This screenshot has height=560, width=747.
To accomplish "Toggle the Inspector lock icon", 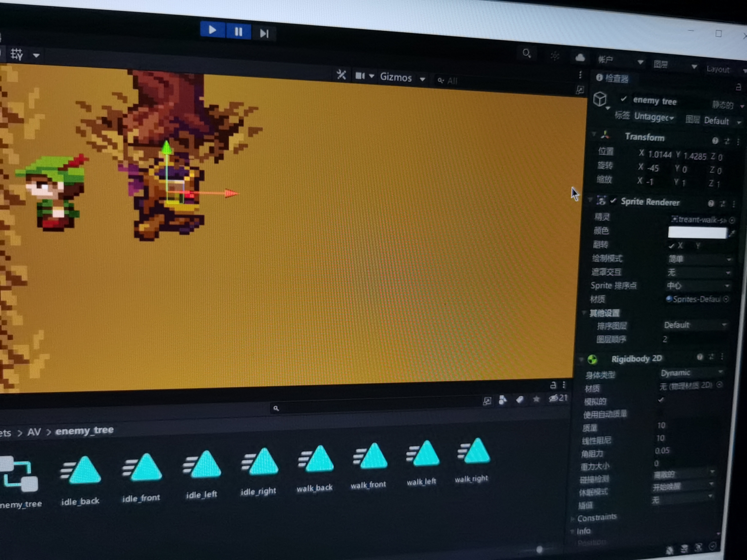I will point(738,87).
